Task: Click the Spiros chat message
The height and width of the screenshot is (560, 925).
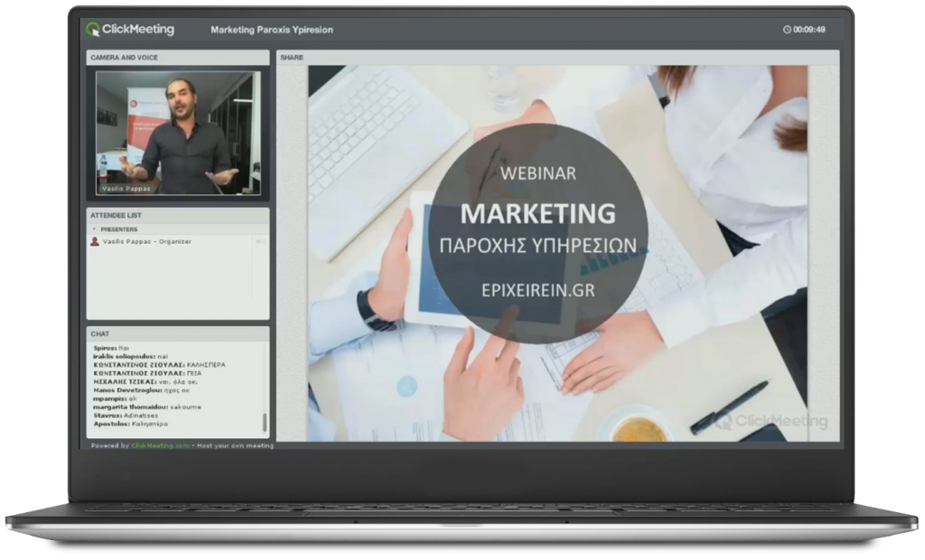Action: [111, 348]
